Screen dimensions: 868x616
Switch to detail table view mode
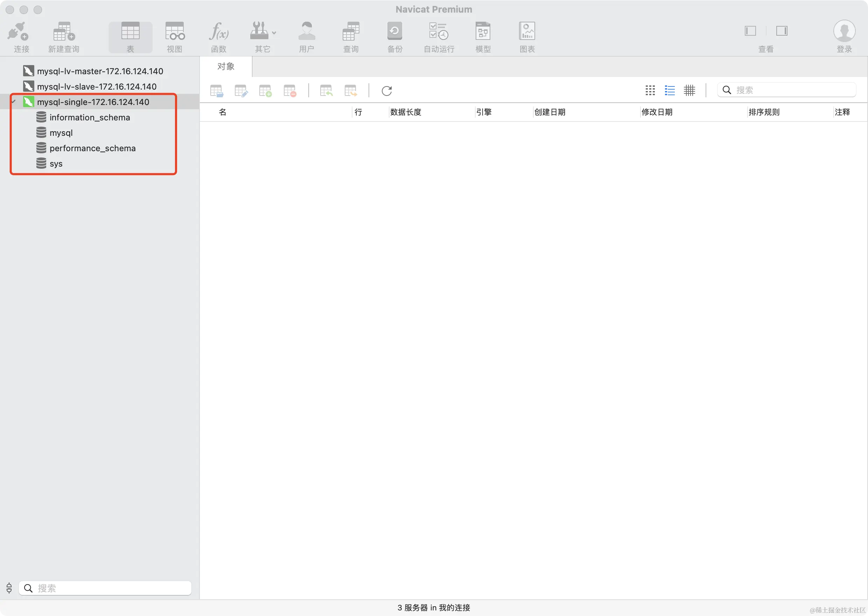(689, 90)
